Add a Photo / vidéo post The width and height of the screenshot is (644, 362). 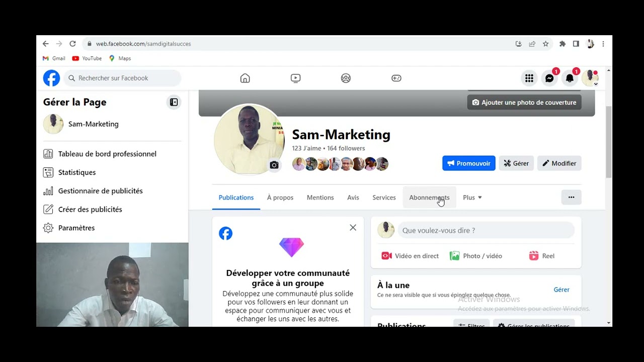tap(476, 256)
